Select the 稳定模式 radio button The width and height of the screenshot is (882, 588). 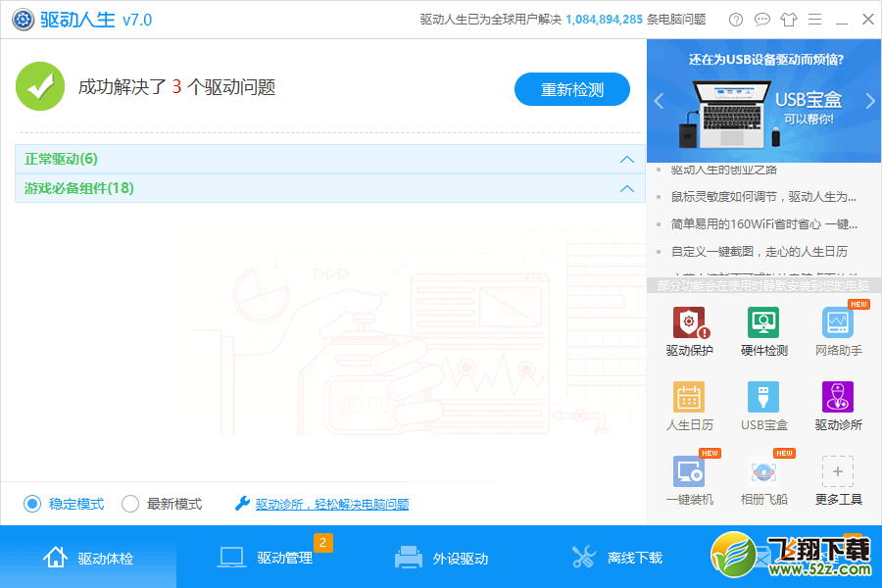32,504
